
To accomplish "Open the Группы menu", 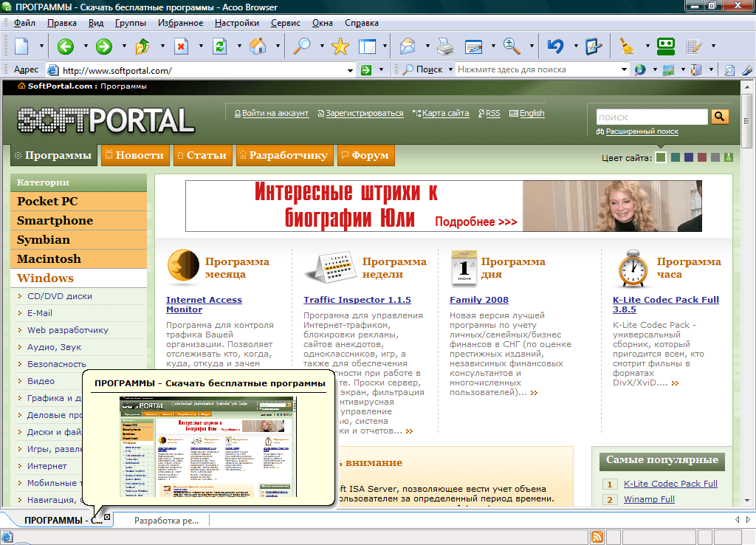I will pyautogui.click(x=130, y=23).
